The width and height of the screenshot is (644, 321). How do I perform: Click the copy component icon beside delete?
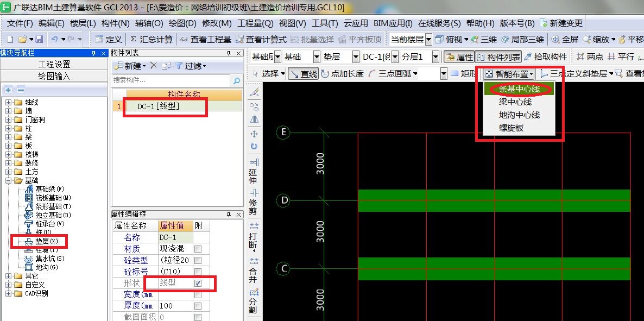point(166,66)
